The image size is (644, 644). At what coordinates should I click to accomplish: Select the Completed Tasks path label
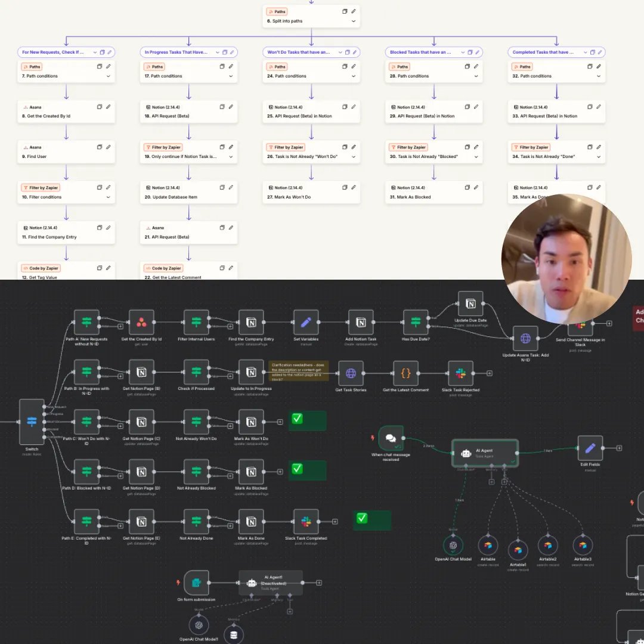coord(543,52)
